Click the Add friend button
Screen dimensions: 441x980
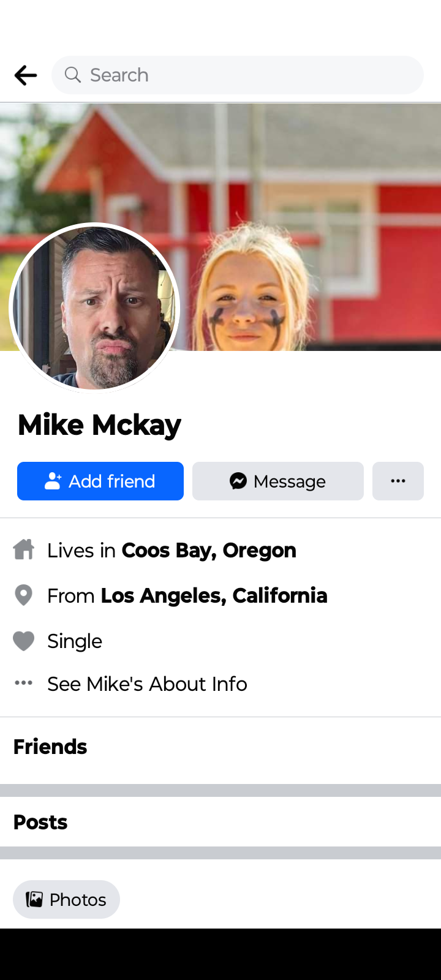[100, 481]
